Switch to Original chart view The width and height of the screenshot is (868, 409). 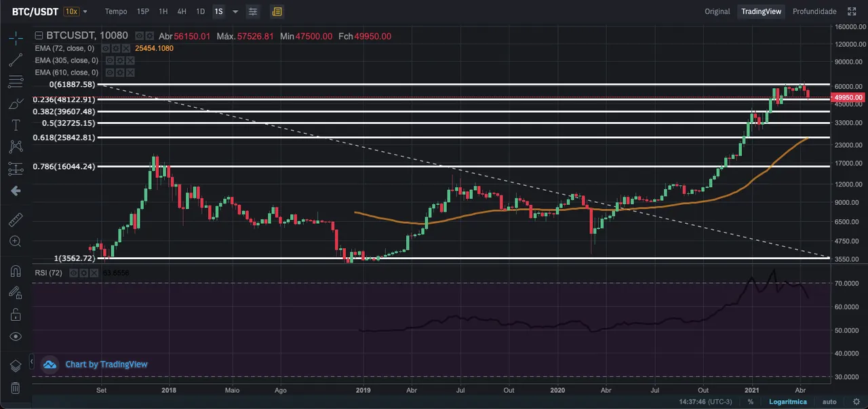(x=717, y=12)
